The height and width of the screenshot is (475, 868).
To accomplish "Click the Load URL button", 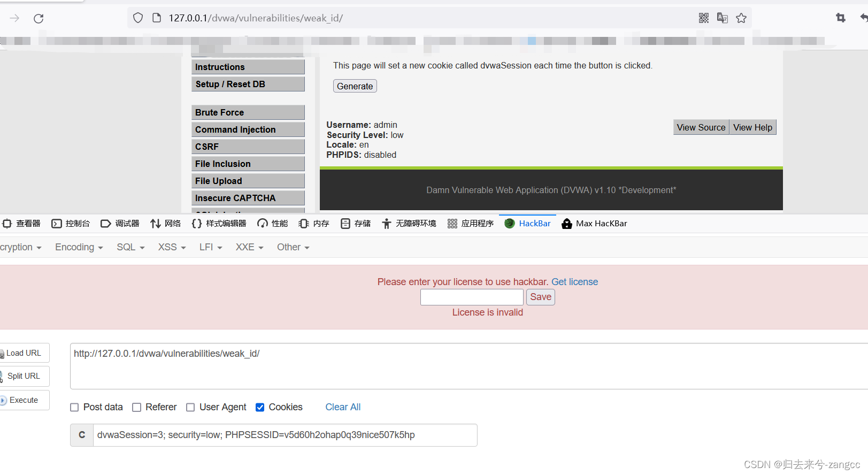I will tap(24, 353).
